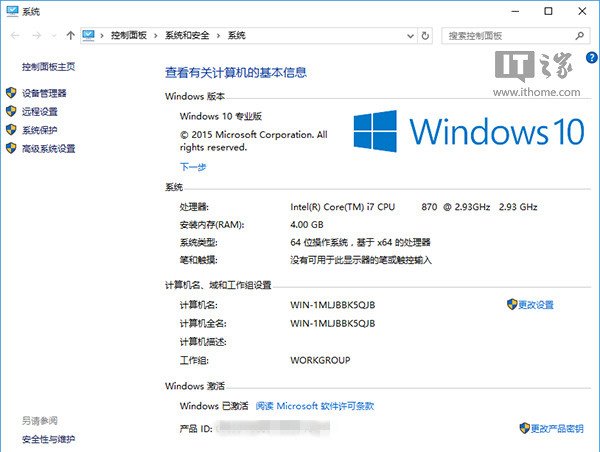Select the Windows 10 专业版 text

tap(221, 116)
